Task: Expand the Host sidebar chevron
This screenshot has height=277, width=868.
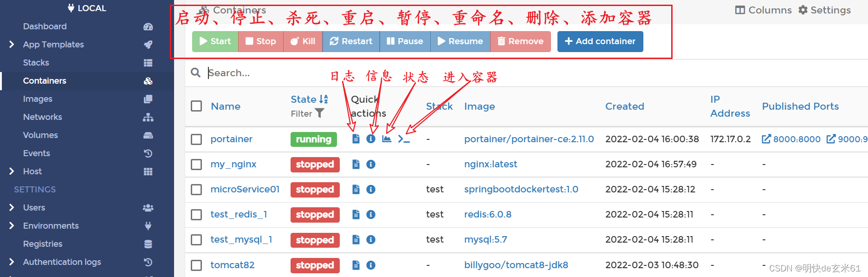Action: point(12,171)
